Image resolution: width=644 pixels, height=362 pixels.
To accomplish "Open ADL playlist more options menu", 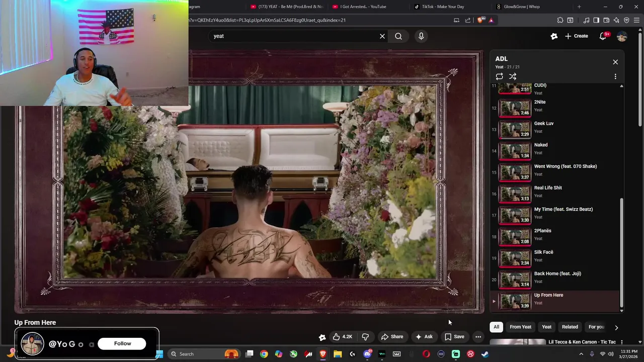I will pyautogui.click(x=615, y=76).
